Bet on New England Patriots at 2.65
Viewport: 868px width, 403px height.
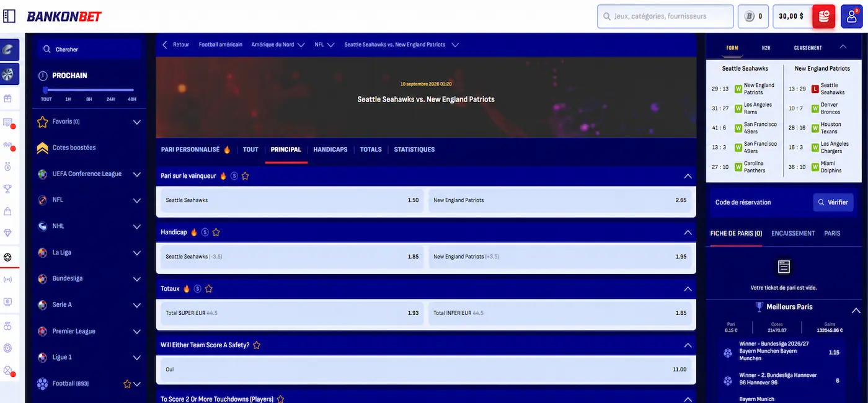(560, 200)
